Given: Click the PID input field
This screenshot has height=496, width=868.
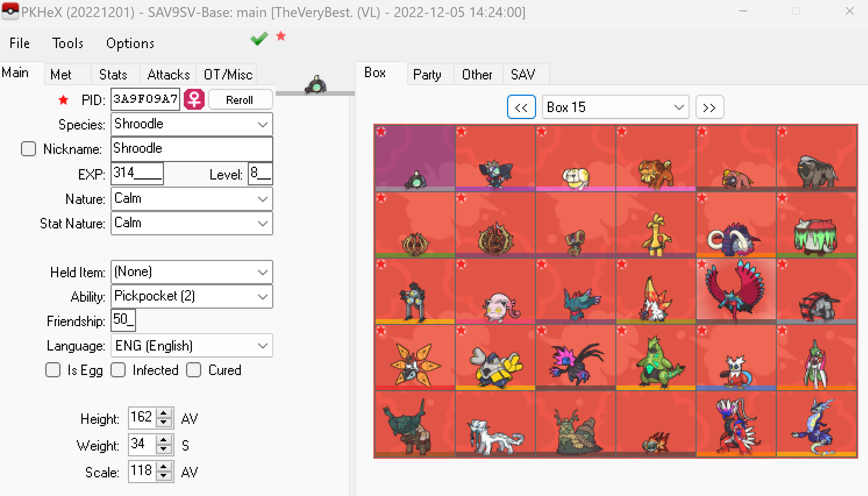Looking at the screenshot, I should click(x=145, y=99).
